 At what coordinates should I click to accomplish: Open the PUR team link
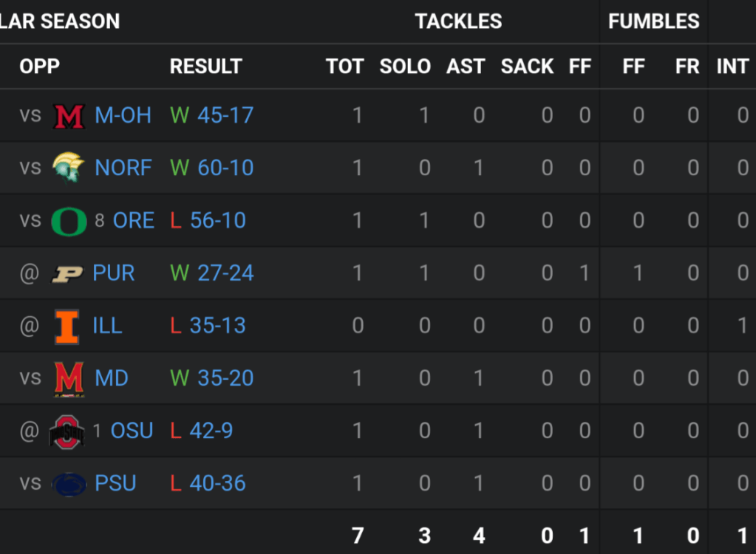click(114, 273)
